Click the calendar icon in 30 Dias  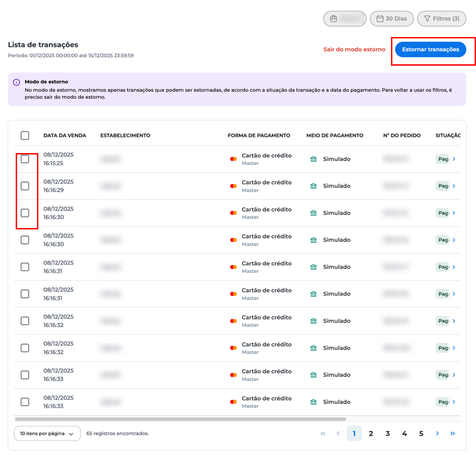pyautogui.click(x=380, y=19)
